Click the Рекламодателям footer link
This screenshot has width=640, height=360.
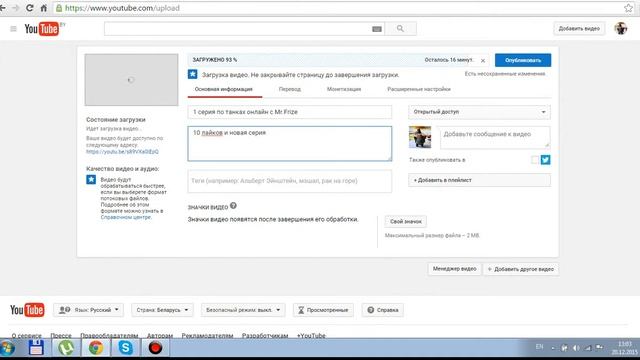pos(207,336)
